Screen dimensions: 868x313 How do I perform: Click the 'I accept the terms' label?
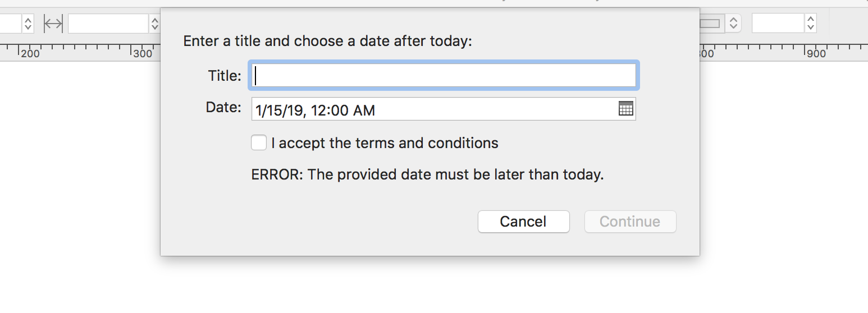point(385,143)
